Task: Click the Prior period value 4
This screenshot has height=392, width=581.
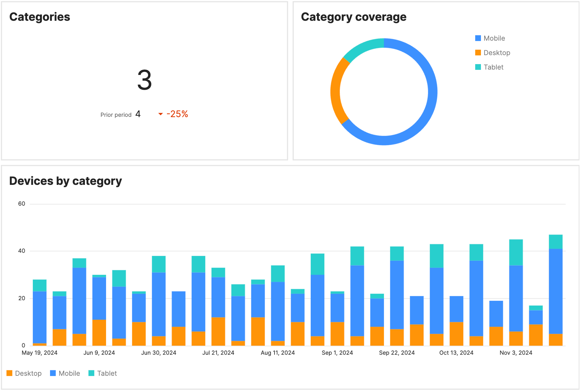Action: click(138, 114)
